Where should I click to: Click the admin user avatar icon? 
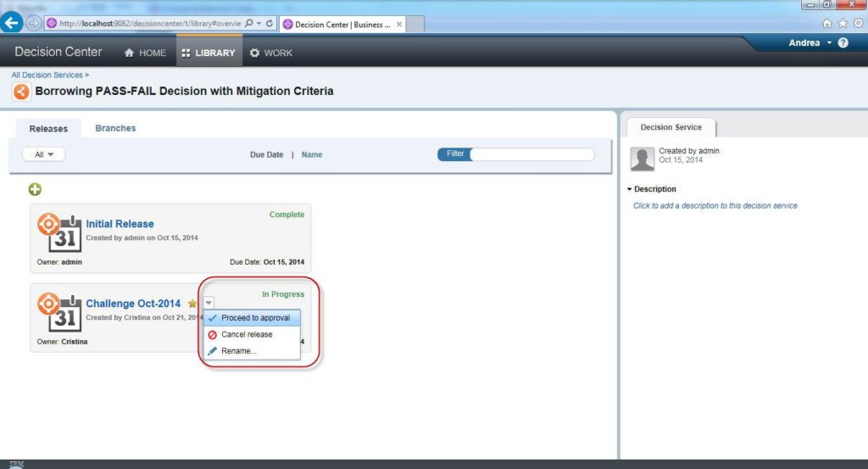click(643, 159)
